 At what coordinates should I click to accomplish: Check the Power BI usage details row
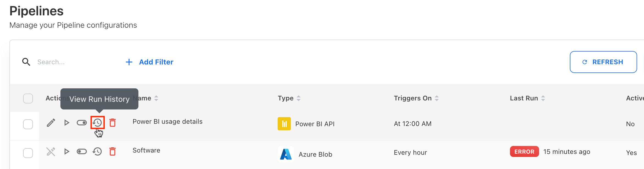pyautogui.click(x=28, y=124)
